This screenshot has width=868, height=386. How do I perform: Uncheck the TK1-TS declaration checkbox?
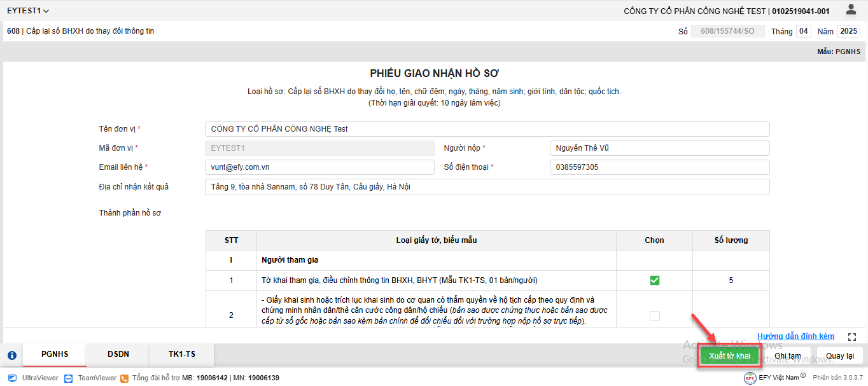(x=654, y=280)
